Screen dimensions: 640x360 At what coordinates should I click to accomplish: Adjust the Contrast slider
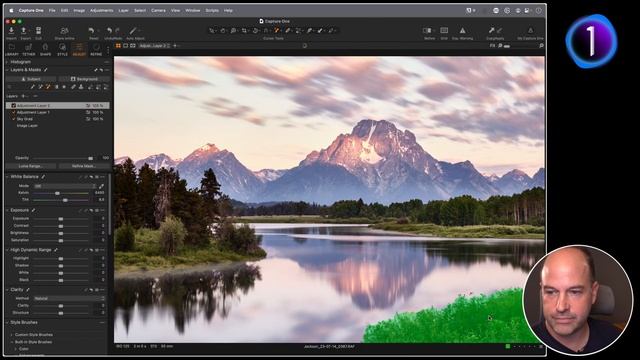tap(61, 226)
